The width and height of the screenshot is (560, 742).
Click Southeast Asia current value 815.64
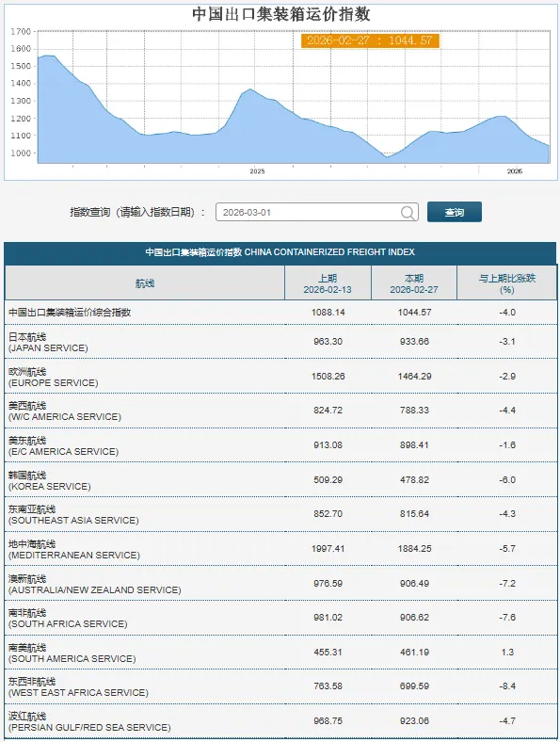coord(414,514)
